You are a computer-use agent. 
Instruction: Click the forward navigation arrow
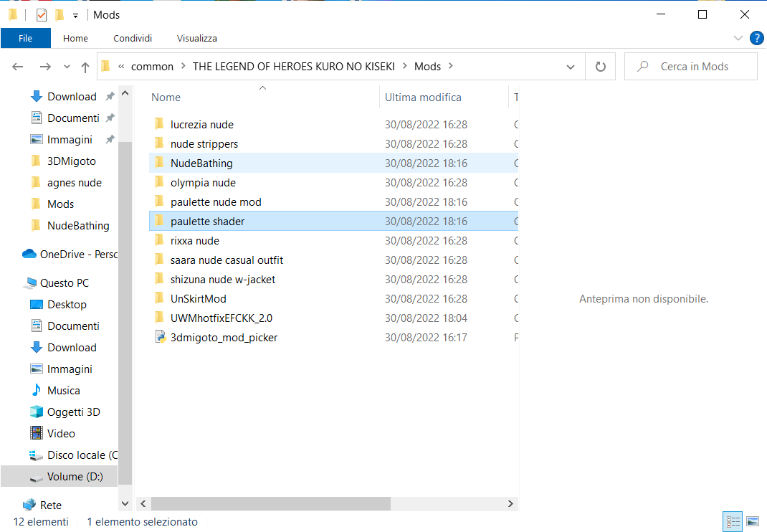(x=45, y=67)
